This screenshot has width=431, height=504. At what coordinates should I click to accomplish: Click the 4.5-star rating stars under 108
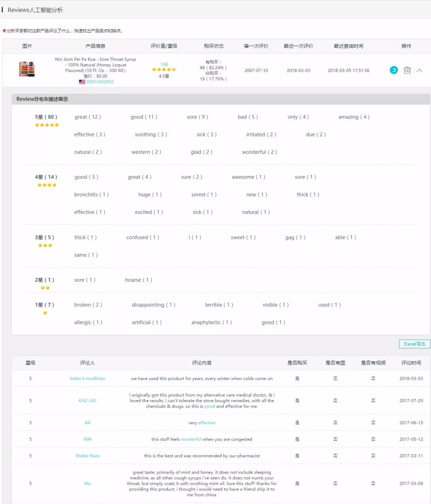[164, 69]
